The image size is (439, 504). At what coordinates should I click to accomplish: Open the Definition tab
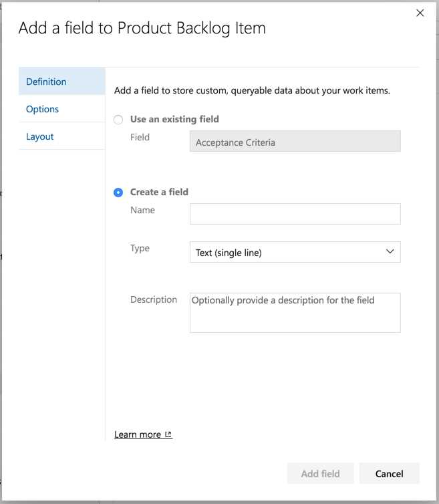[x=62, y=82]
